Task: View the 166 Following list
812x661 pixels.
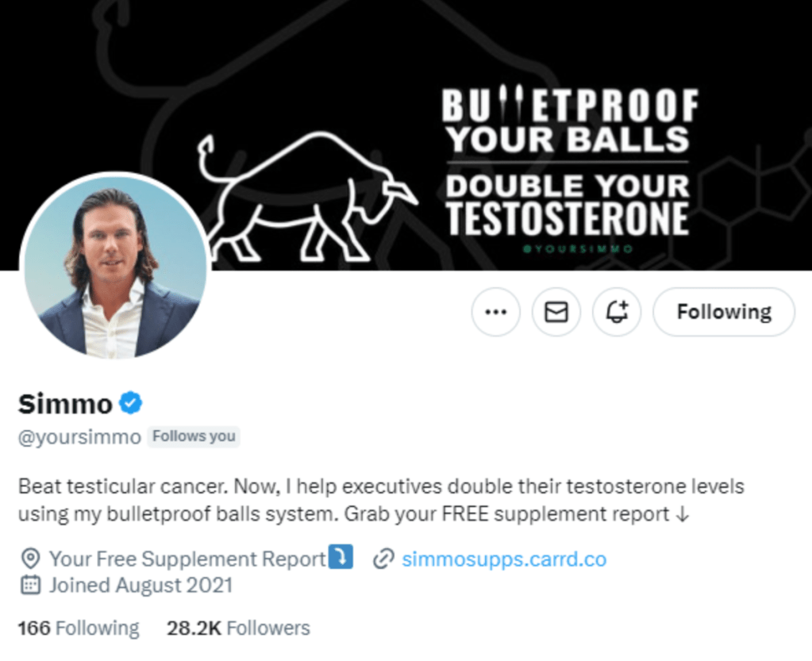Action: [78, 628]
